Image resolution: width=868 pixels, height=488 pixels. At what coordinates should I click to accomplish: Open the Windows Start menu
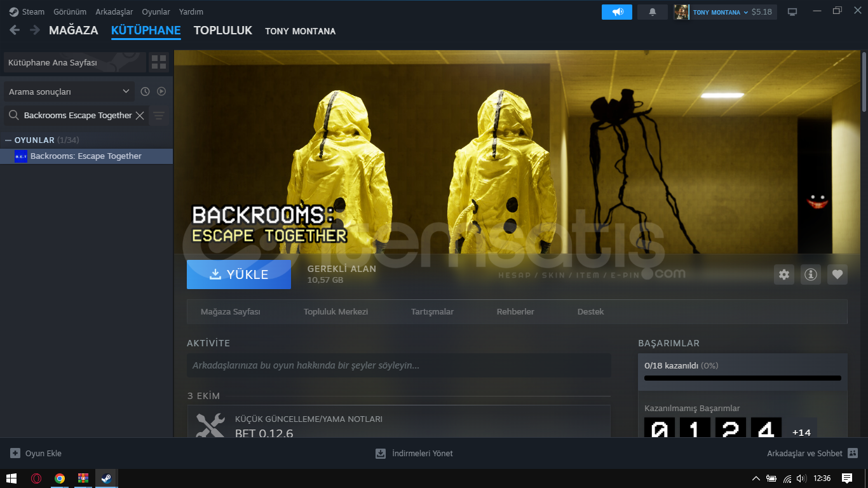11,478
